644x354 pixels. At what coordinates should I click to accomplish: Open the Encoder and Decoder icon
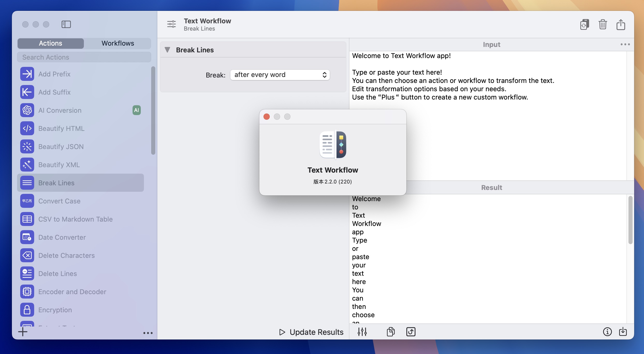[x=27, y=292]
